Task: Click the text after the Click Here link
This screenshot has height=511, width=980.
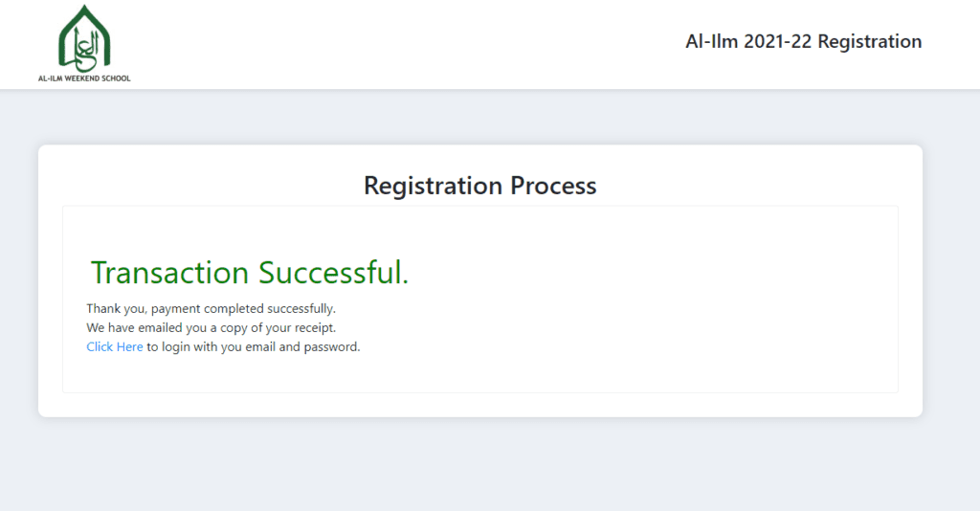Action: coord(253,346)
